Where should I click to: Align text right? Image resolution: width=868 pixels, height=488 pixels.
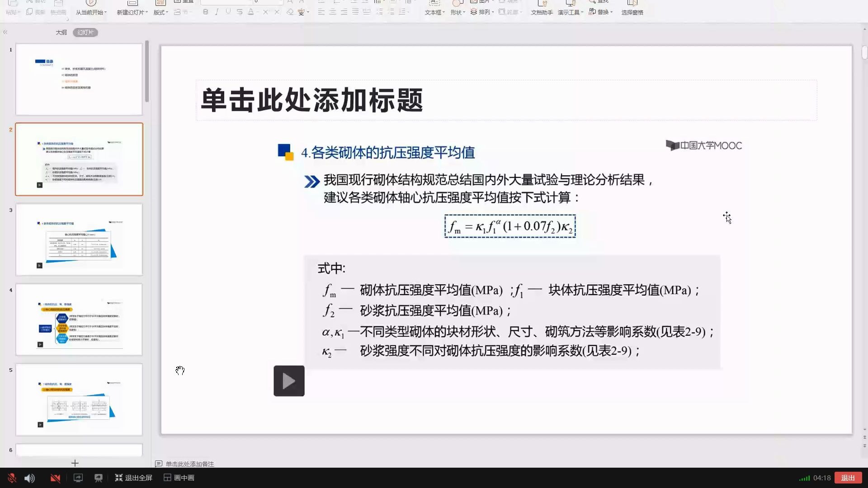344,12
